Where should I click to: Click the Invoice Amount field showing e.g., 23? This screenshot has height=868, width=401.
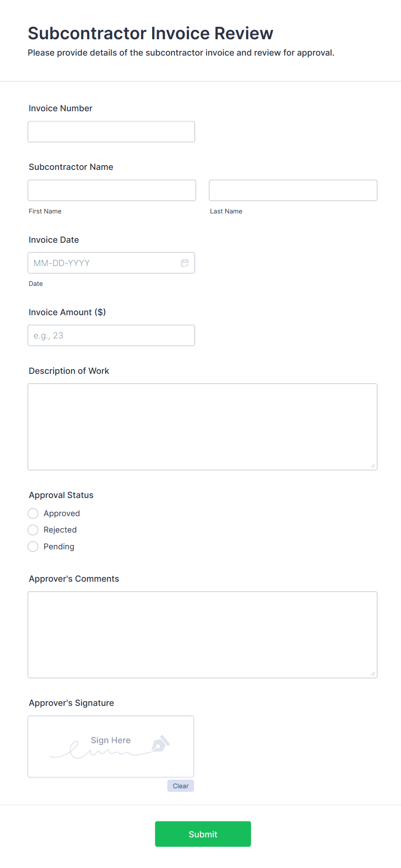[111, 335]
